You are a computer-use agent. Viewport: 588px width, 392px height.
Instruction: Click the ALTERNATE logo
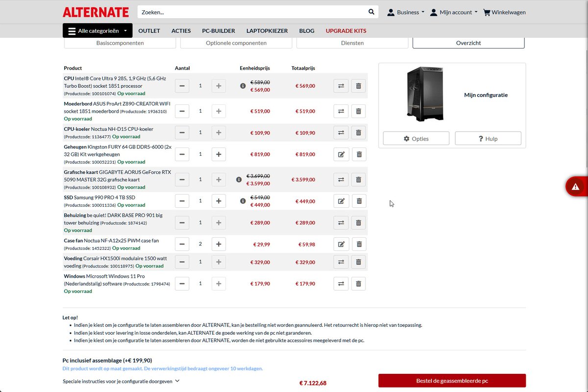(x=96, y=12)
